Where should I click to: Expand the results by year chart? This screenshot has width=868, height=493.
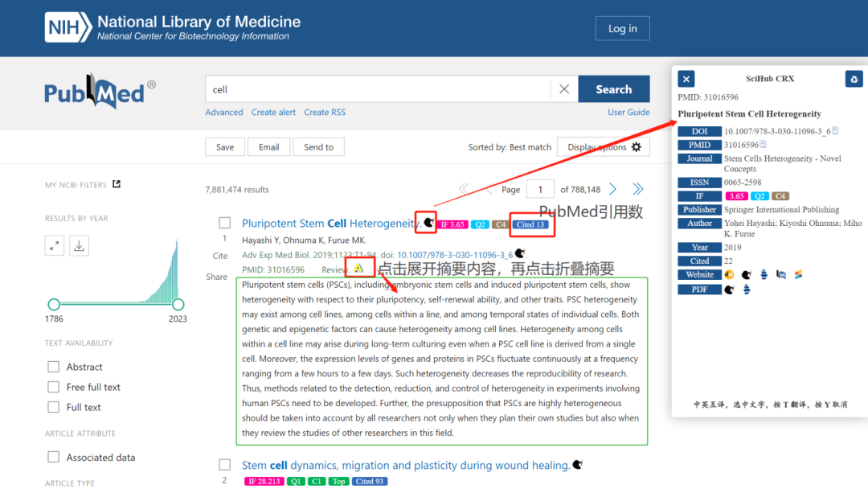(x=55, y=246)
